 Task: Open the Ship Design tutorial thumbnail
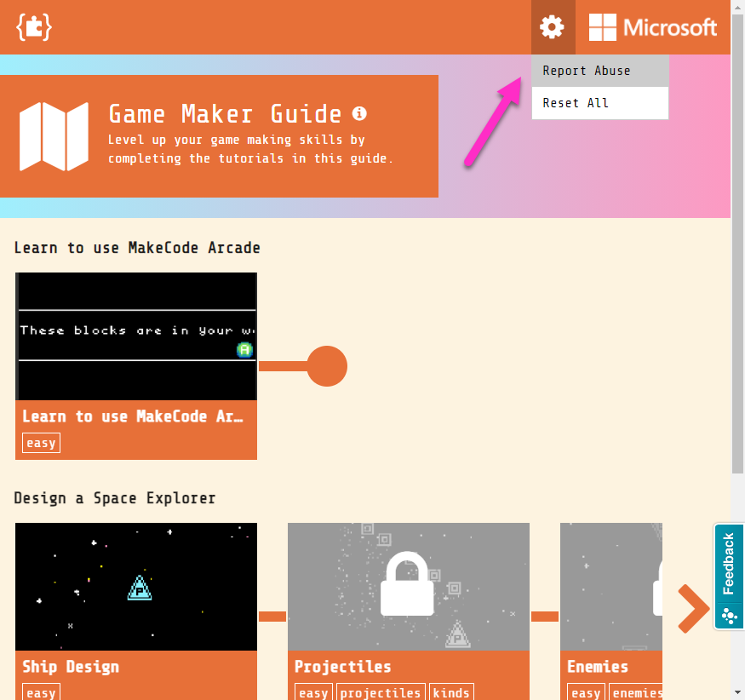pyautogui.click(x=136, y=587)
